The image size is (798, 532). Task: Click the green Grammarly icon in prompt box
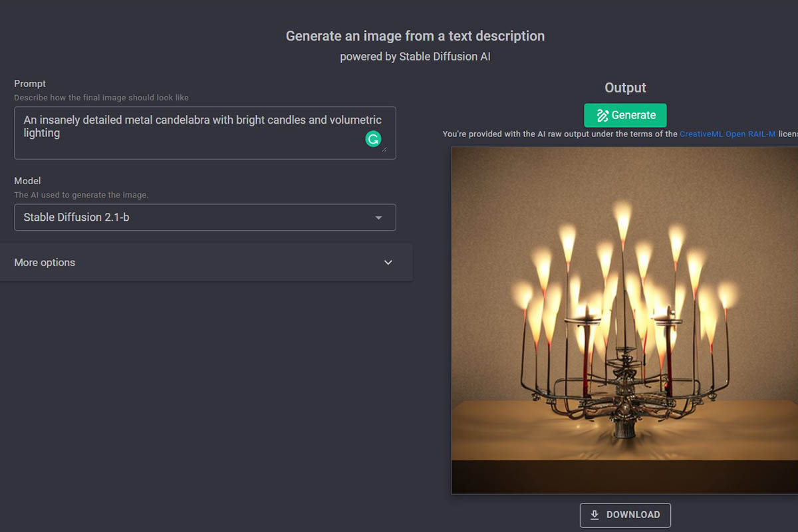pyautogui.click(x=374, y=139)
